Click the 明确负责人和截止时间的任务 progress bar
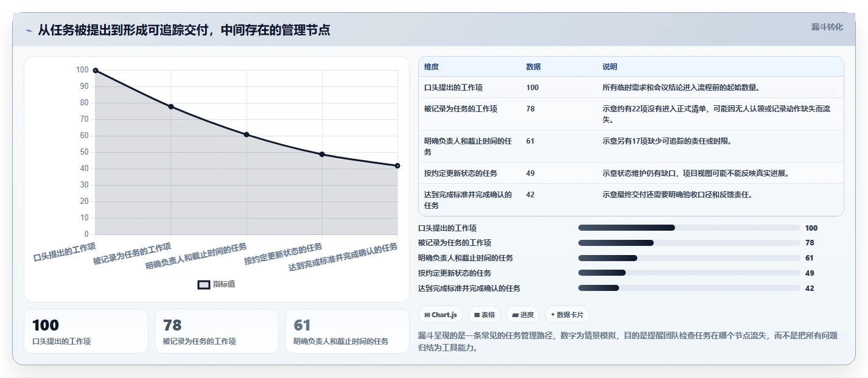This screenshot has height=378, width=868. pos(689,258)
